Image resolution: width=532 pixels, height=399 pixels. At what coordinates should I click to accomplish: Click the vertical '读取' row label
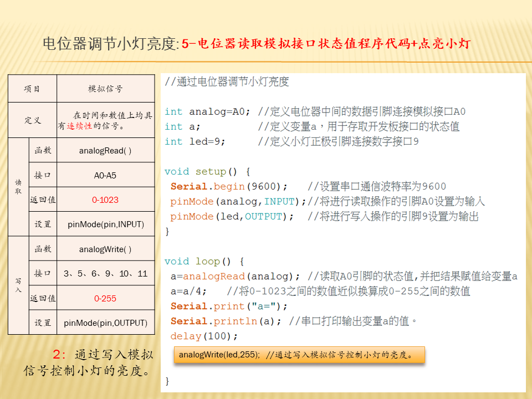pyautogui.click(x=18, y=187)
